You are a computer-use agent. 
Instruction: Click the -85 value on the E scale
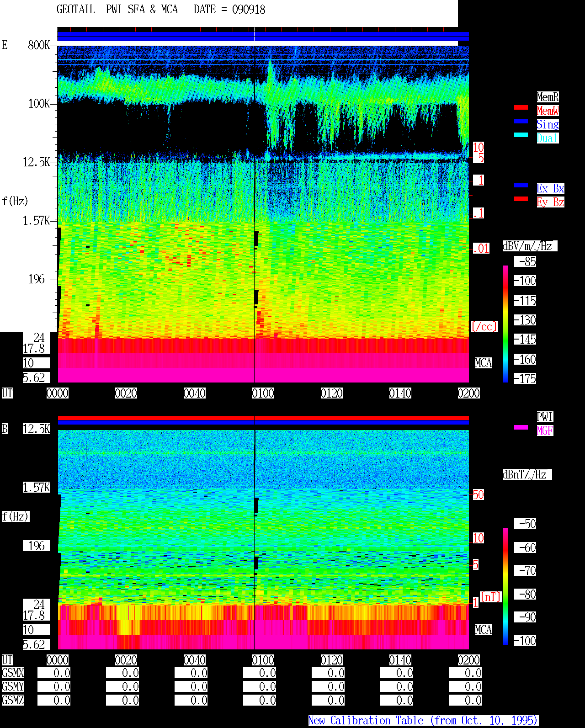click(x=525, y=261)
